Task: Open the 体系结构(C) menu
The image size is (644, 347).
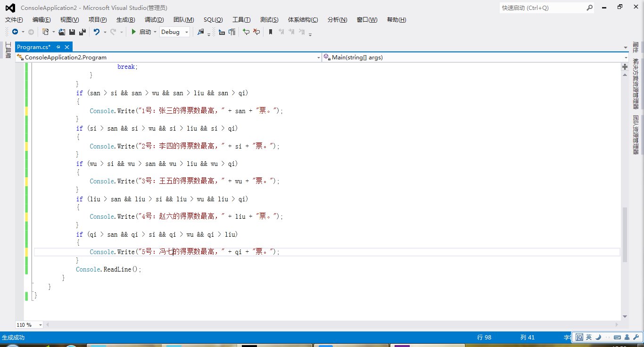Action: pyautogui.click(x=303, y=19)
